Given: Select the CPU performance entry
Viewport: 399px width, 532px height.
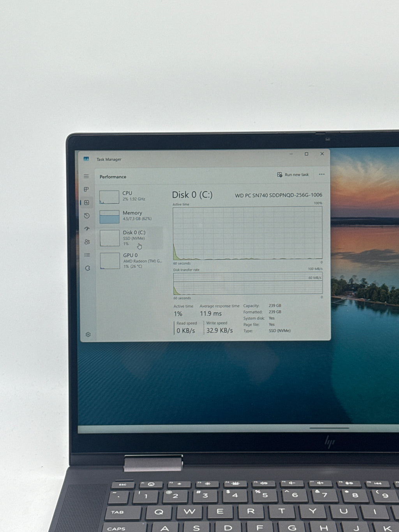Looking at the screenshot, I should [x=131, y=196].
